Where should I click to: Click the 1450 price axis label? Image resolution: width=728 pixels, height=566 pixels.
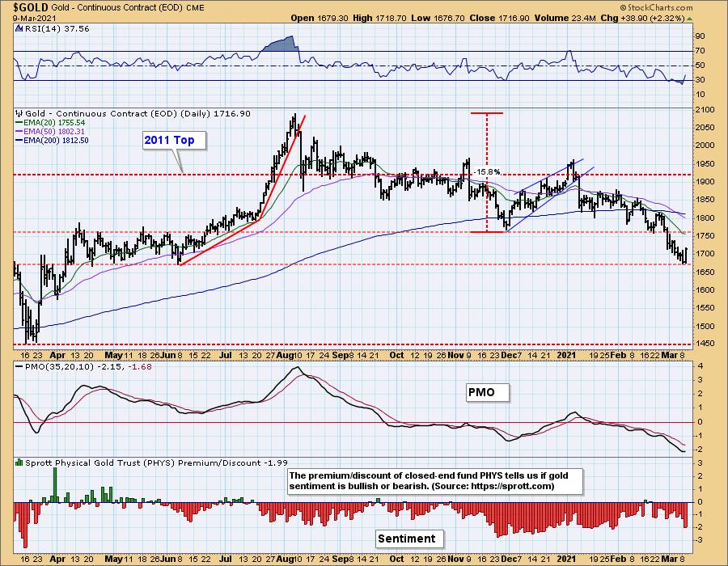[x=705, y=344]
